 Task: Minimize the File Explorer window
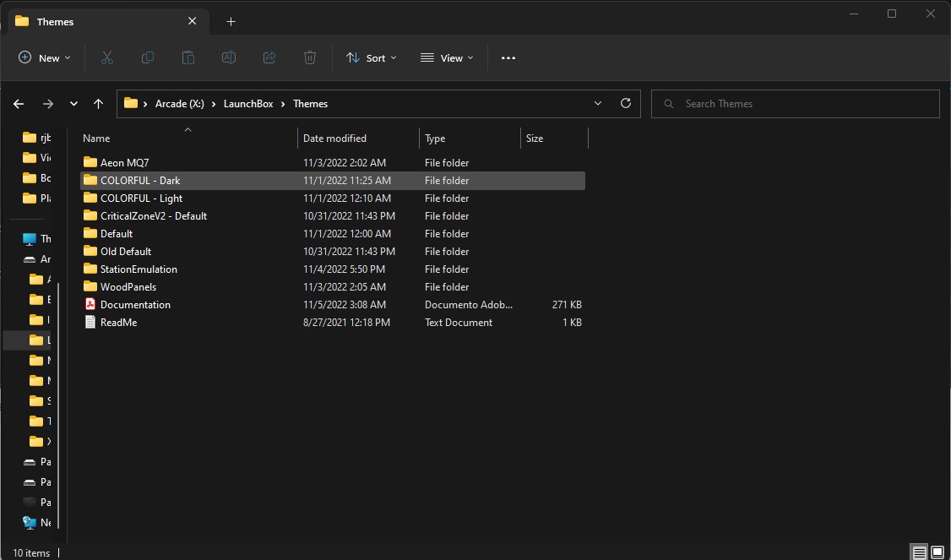point(853,14)
